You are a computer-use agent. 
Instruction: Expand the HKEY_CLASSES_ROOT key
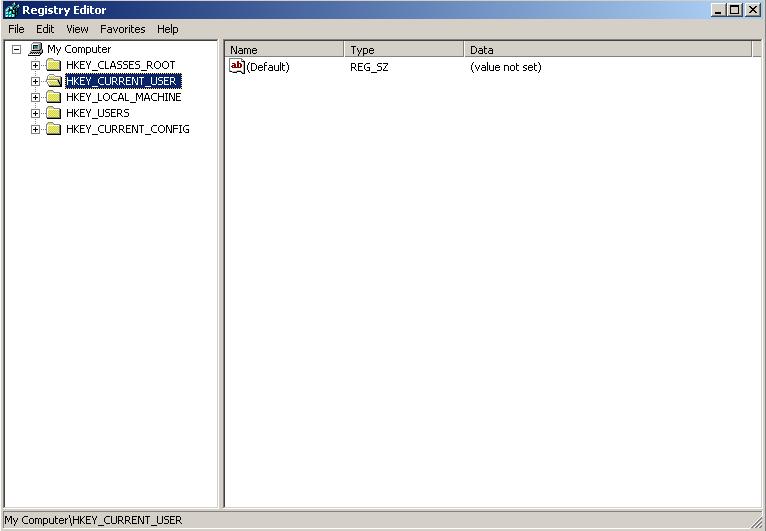click(x=35, y=65)
